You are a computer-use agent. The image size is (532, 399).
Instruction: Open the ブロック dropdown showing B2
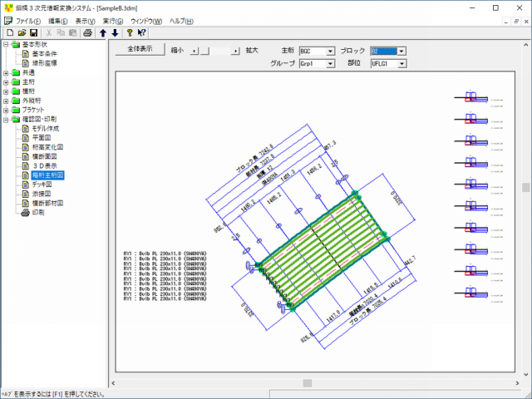[x=402, y=51]
